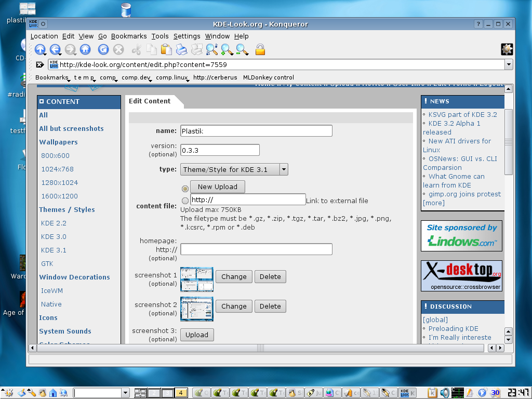532x399 pixels.
Task: Decrease font size with zoom-out icon
Action: 242,50
